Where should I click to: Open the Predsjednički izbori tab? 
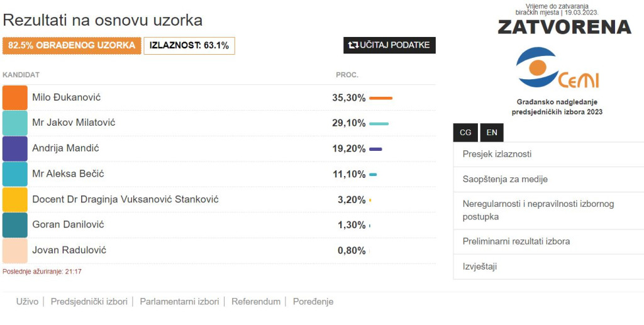pos(89,302)
